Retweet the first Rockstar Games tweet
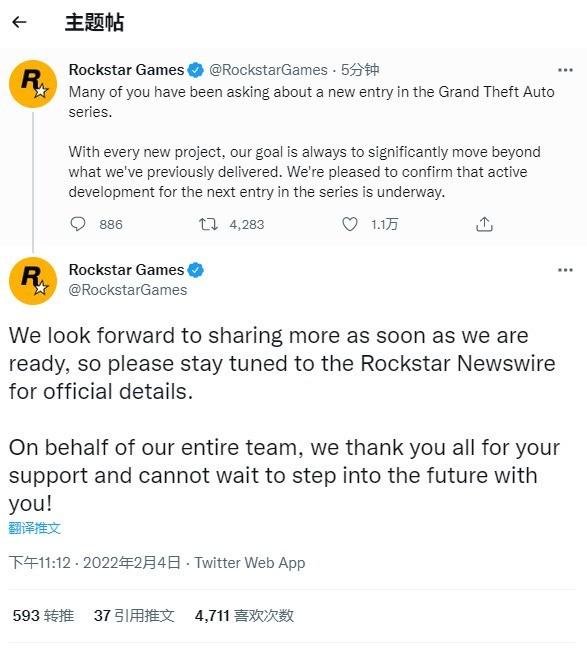The height and width of the screenshot is (649, 587). coord(208,224)
